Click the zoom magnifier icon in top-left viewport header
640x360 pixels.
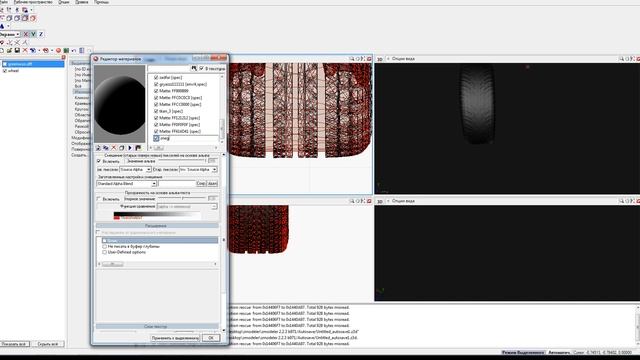(x=351, y=59)
